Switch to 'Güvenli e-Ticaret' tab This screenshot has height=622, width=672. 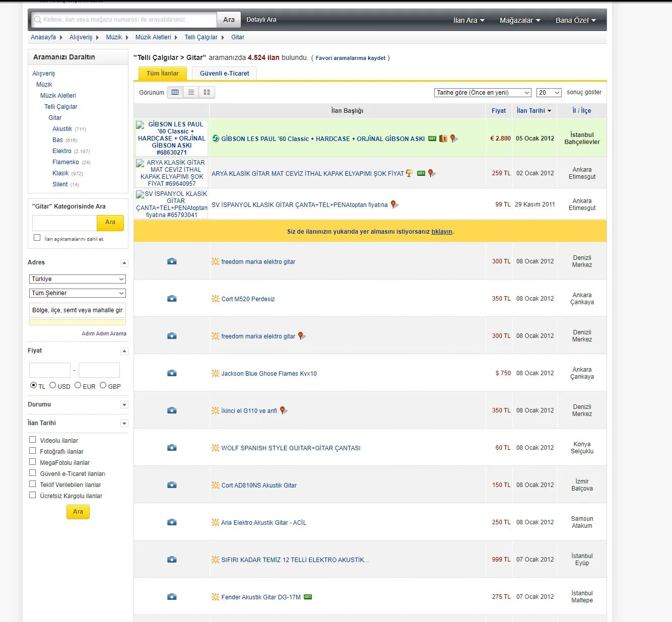[224, 74]
